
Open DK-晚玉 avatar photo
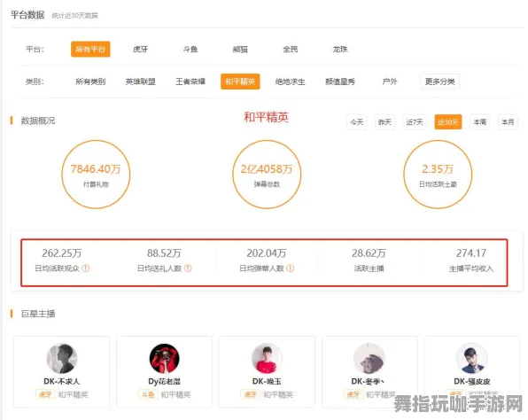(267, 358)
